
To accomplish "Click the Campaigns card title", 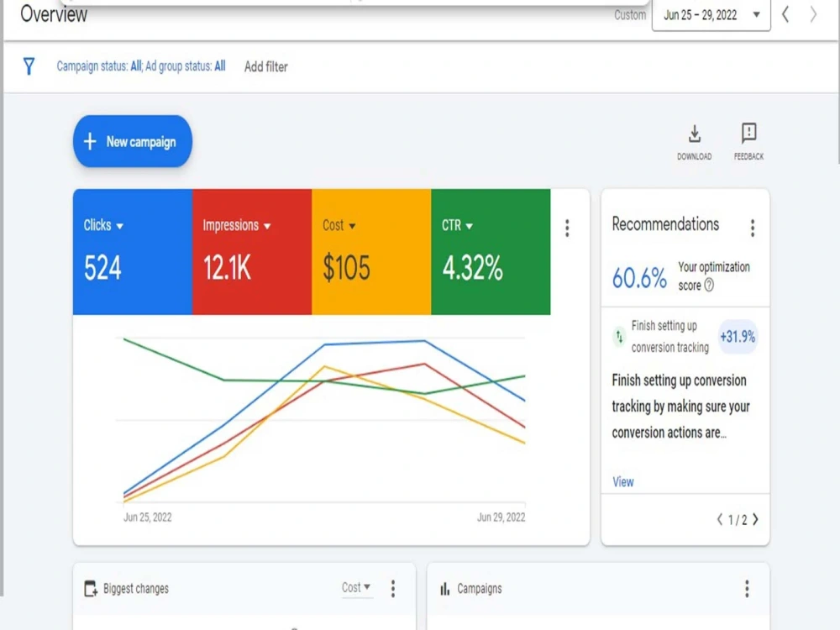I will pyautogui.click(x=480, y=589).
